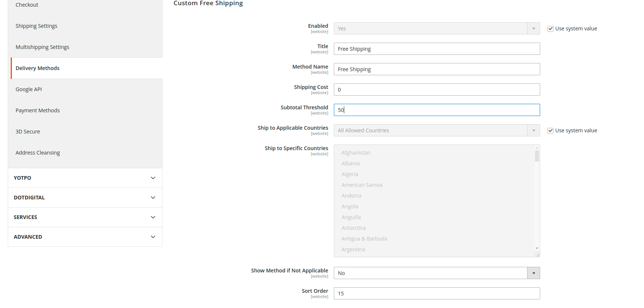This screenshot has height=308, width=644.
Task: Click the Title input field
Action: [436, 49]
